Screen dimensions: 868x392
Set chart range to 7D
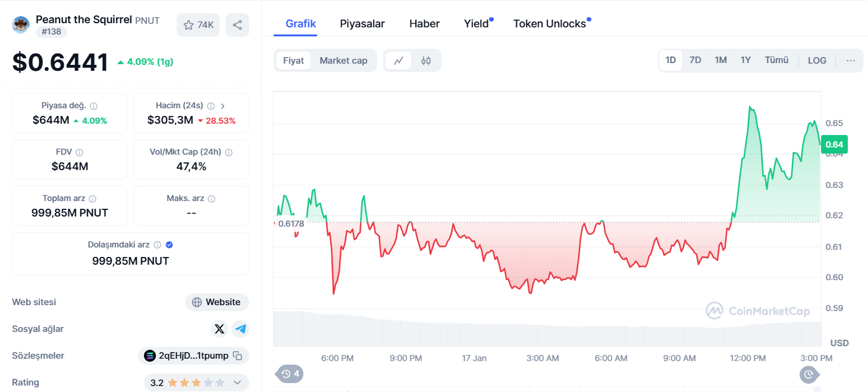pos(695,60)
